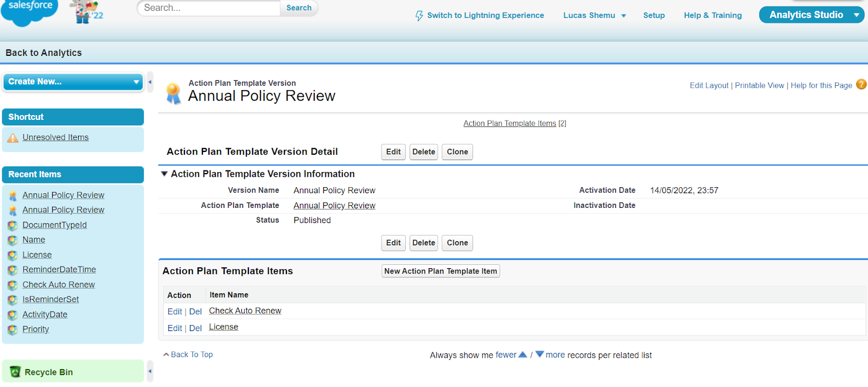Click the bottom Edit button below Status
Image resolution: width=868 pixels, height=387 pixels.
[x=393, y=243]
